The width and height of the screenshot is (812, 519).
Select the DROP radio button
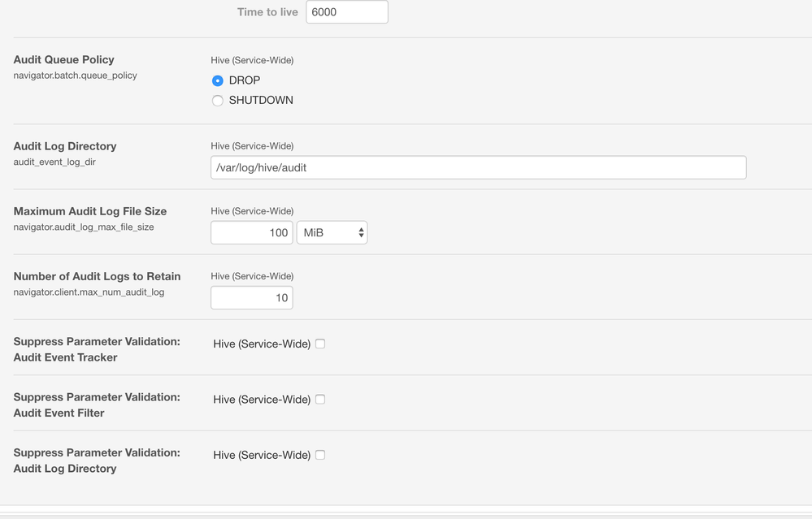coord(218,80)
